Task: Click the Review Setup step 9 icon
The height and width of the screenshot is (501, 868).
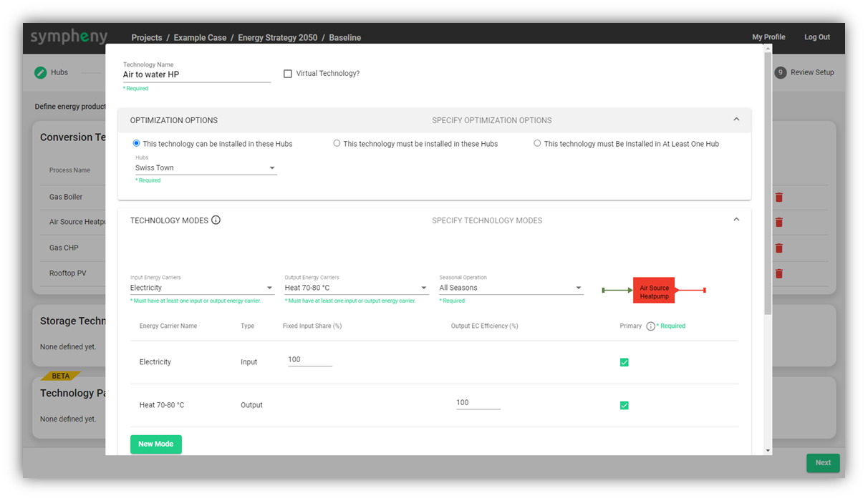Action: (781, 72)
